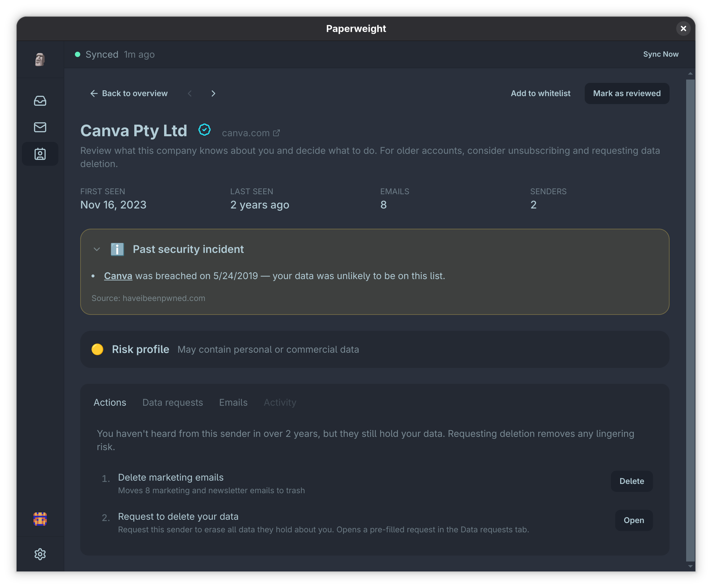Open settings gear in sidebar
The height and width of the screenshot is (588, 712).
pyautogui.click(x=40, y=554)
